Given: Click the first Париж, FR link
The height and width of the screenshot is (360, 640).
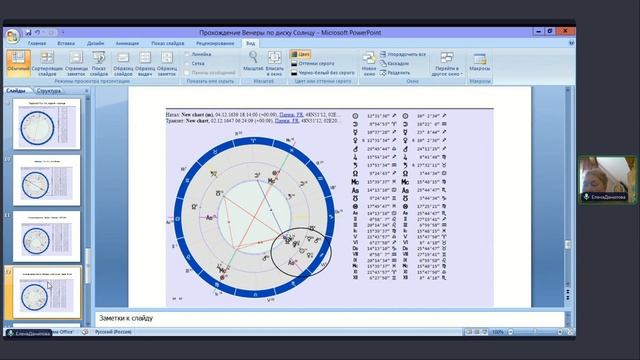Looking at the screenshot, I should point(291,115).
